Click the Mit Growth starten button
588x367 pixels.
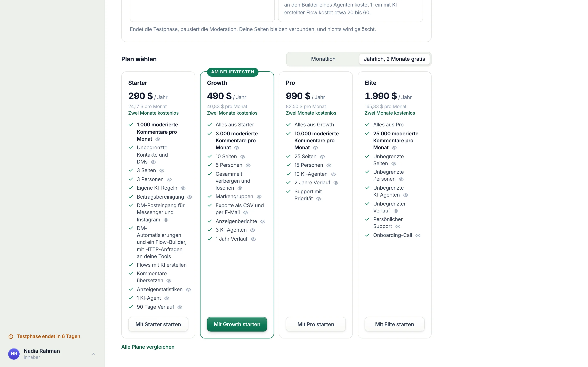click(237, 324)
